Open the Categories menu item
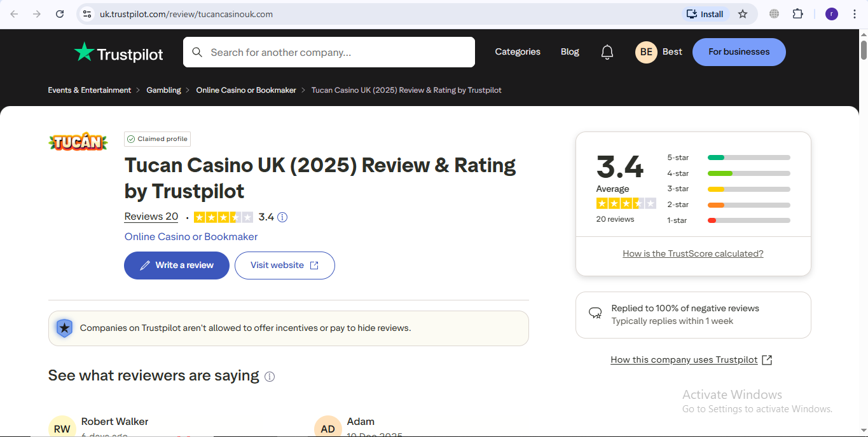 (x=518, y=52)
